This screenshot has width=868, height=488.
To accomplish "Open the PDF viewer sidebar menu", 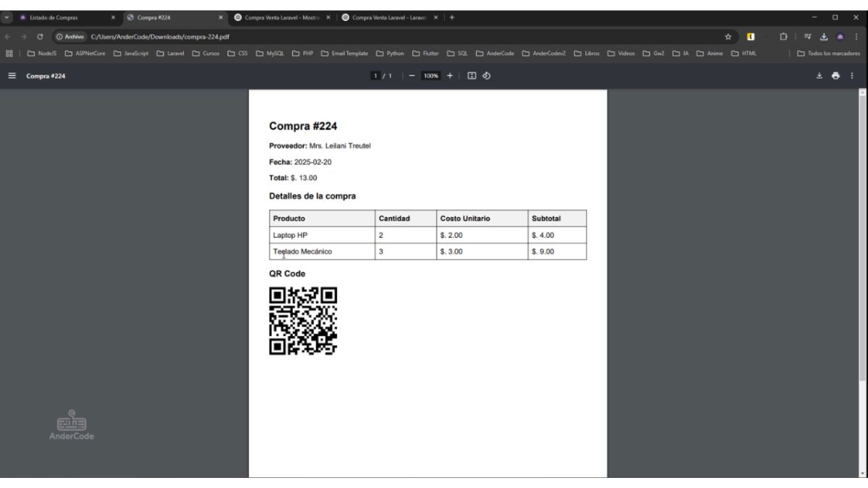I will pos(12,76).
